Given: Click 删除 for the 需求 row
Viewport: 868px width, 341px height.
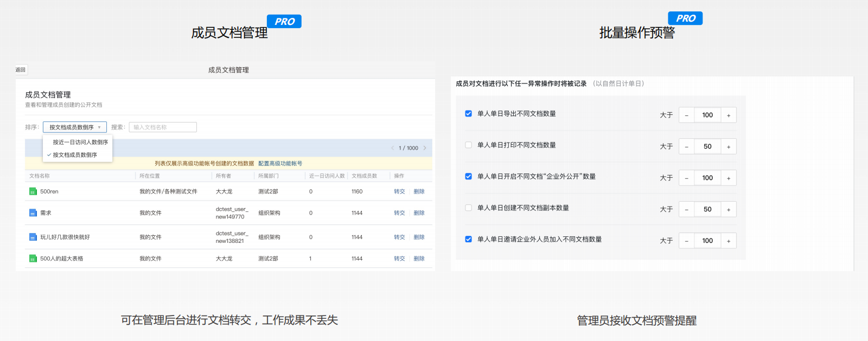Looking at the screenshot, I should [419, 213].
